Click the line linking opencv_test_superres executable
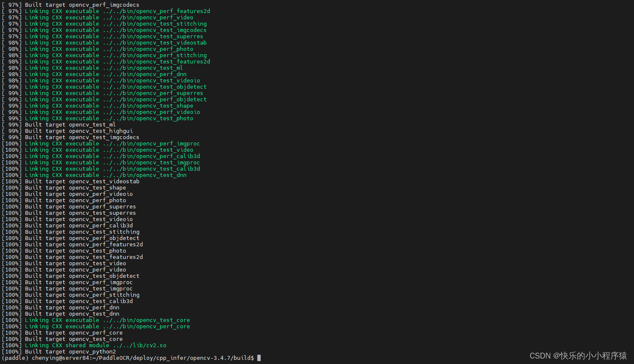634x364 pixels. click(x=103, y=37)
